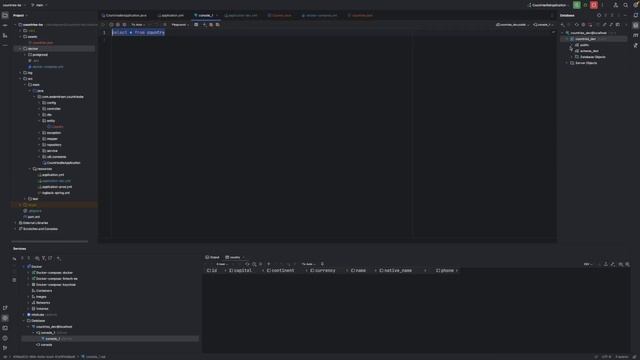The image size is (640, 360).
Task: Select the public schema in Database tree
Action: [x=584, y=45]
